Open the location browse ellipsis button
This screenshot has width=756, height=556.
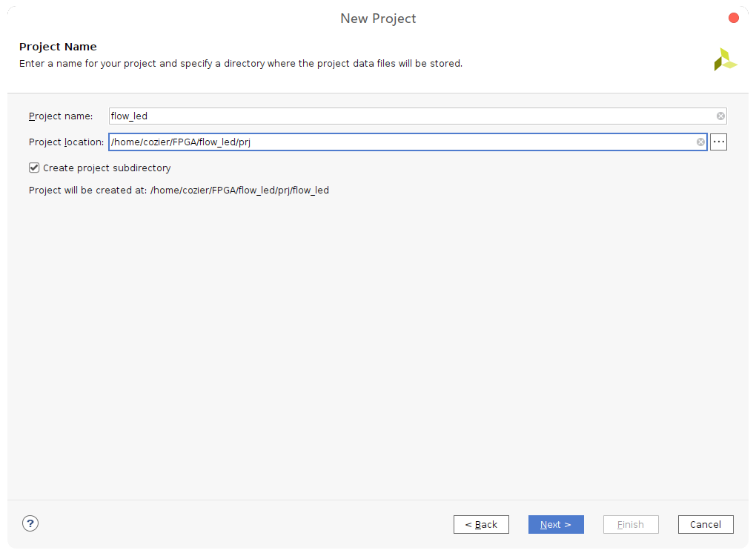pyautogui.click(x=718, y=142)
